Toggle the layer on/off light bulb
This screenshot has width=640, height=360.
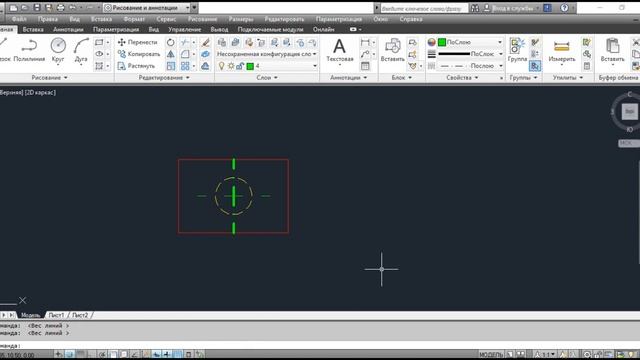tap(221, 66)
